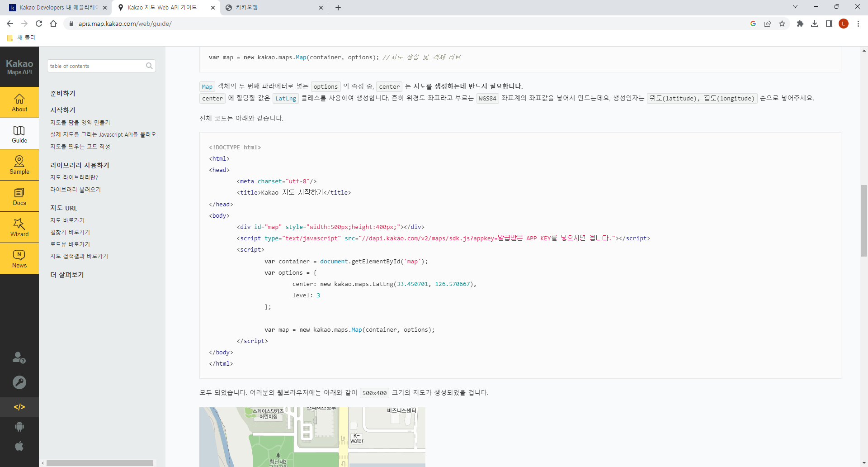Reload the current page
868x467 pixels.
click(x=39, y=24)
